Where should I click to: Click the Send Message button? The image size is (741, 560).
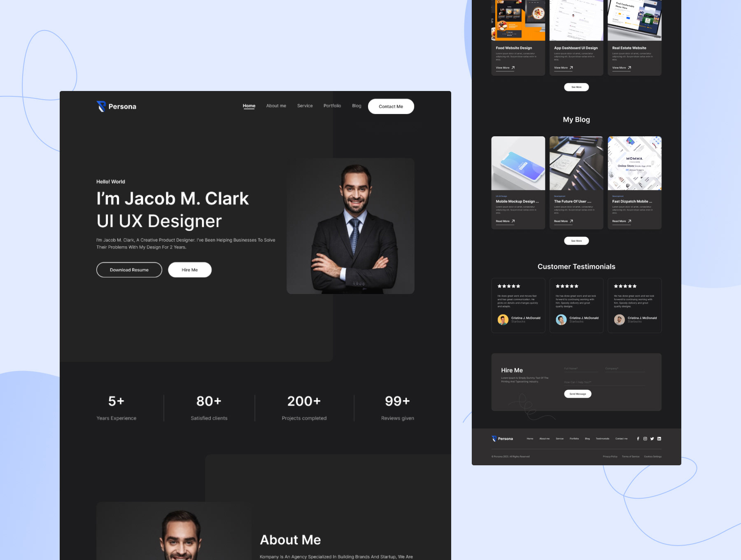click(578, 394)
